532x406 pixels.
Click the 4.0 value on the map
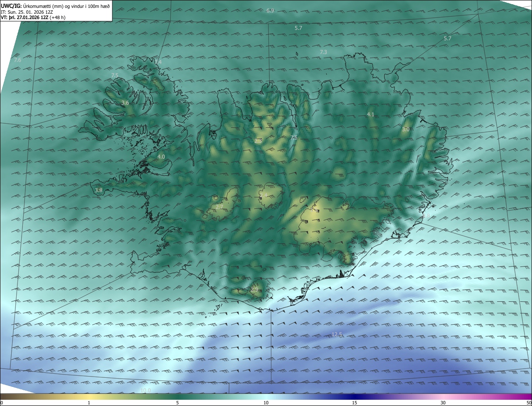point(161,157)
